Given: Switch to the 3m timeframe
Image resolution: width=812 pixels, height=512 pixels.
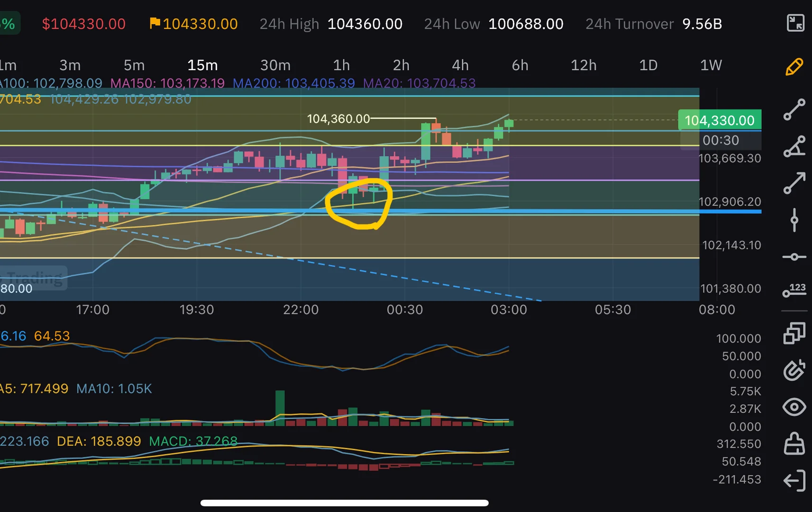Looking at the screenshot, I should [x=70, y=65].
